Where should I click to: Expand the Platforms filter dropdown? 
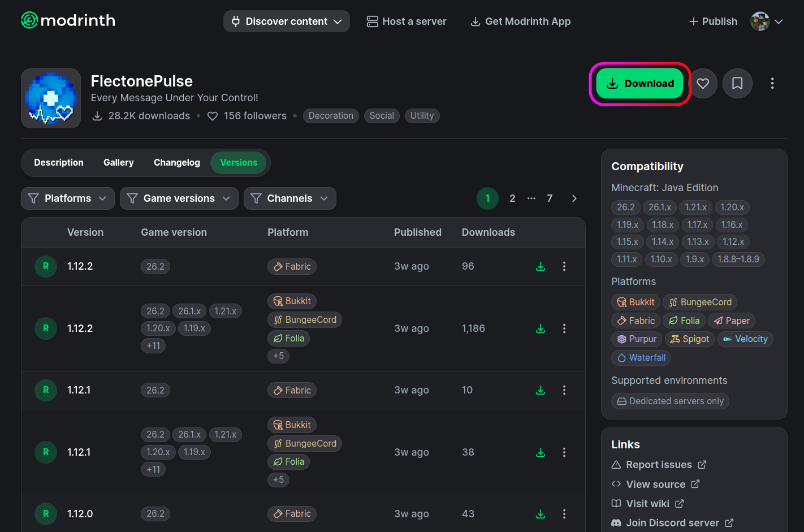click(x=68, y=198)
